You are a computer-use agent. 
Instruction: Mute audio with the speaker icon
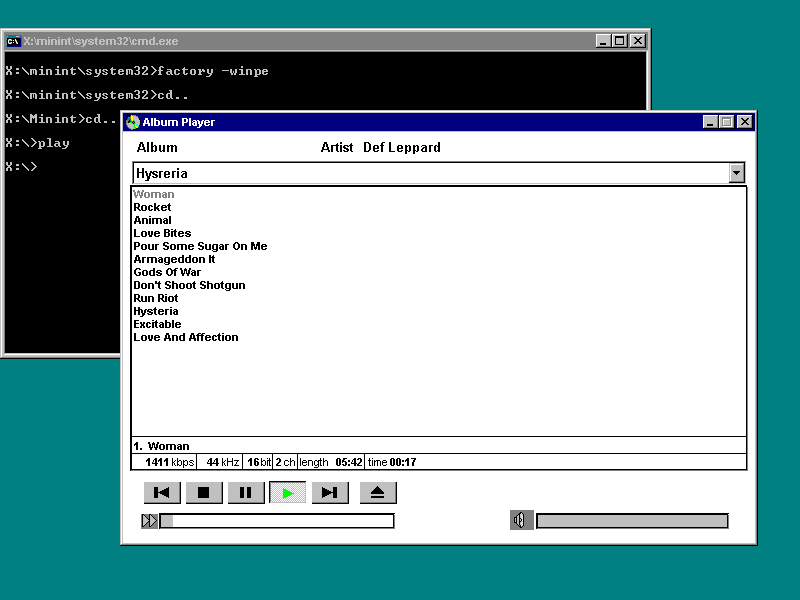tap(521, 520)
